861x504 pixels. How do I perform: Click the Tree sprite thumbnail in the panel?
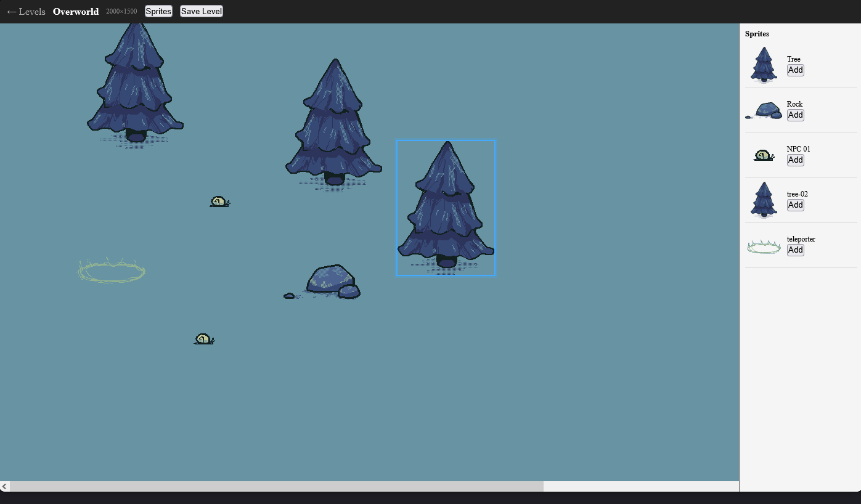click(764, 65)
